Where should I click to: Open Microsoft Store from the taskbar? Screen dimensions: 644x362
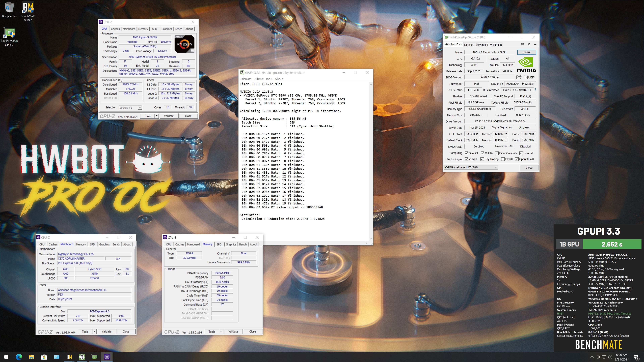tap(44, 357)
